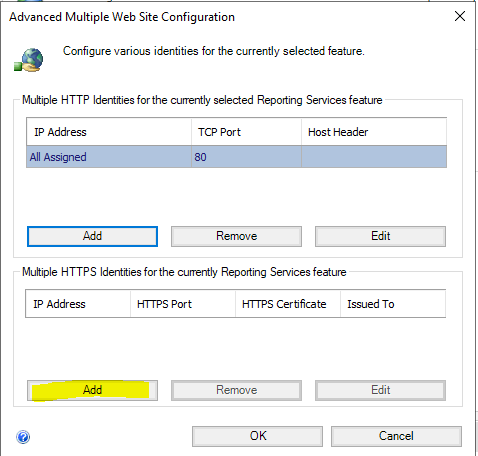
Task: Click the blue help question mark icon
Action: pos(23,437)
